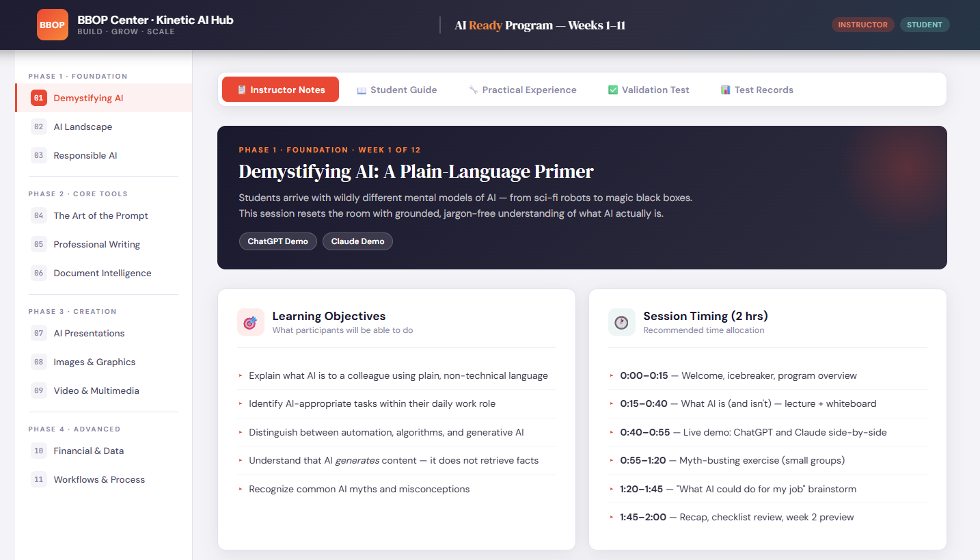This screenshot has width=980, height=560.
Task: Go to Workflows & Process lesson
Action: point(104,479)
